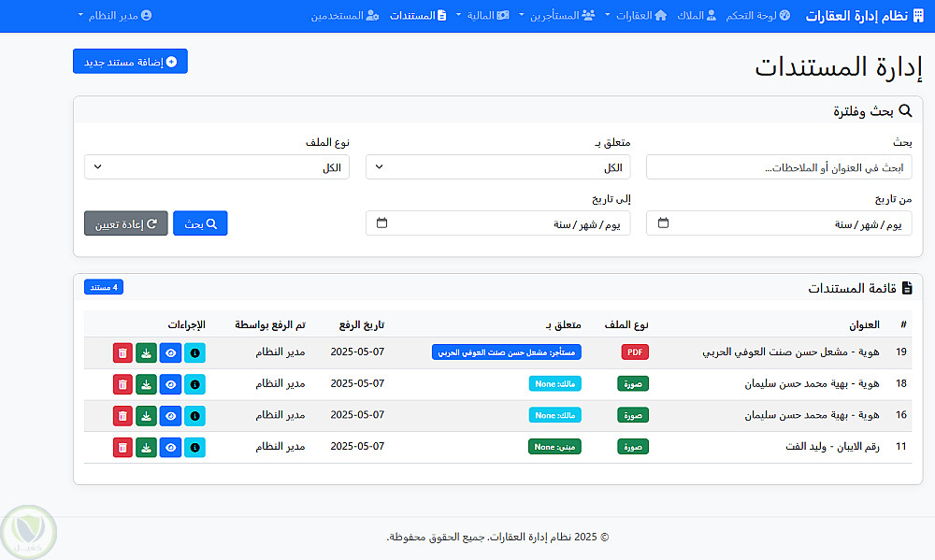This screenshot has height=560, width=935.
Task: Download document row 19
Action: pyautogui.click(x=146, y=353)
